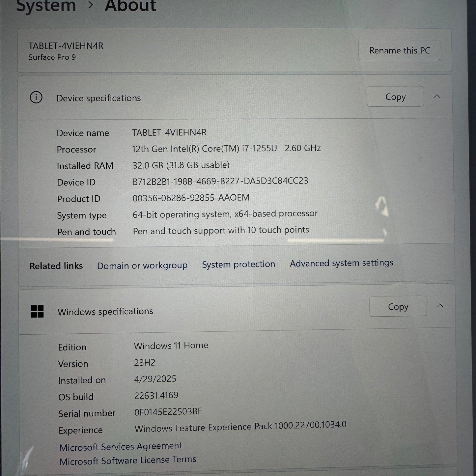Image resolution: width=476 pixels, height=476 pixels.
Task: Select the TABLET-4VIEHN4R header name
Action: (x=66, y=46)
